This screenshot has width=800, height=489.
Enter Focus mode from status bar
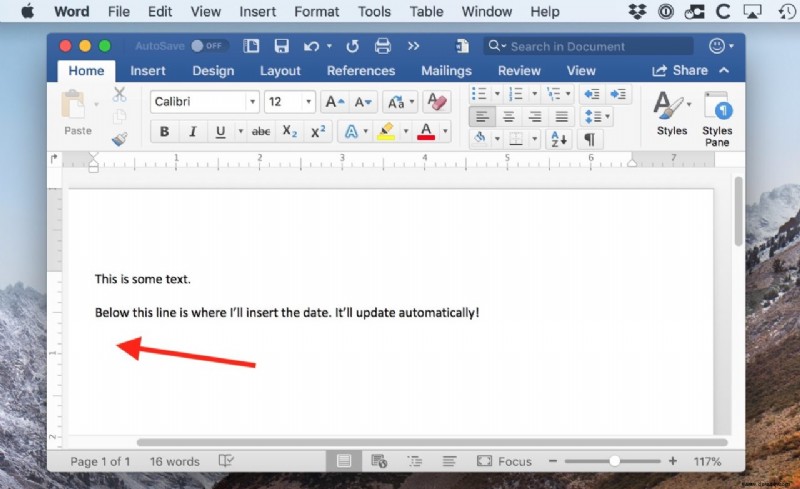click(x=504, y=461)
